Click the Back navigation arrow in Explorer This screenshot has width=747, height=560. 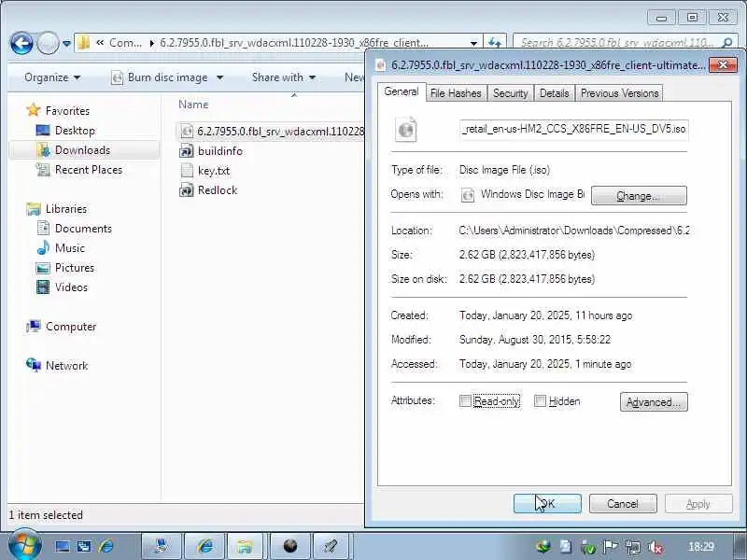[21, 44]
